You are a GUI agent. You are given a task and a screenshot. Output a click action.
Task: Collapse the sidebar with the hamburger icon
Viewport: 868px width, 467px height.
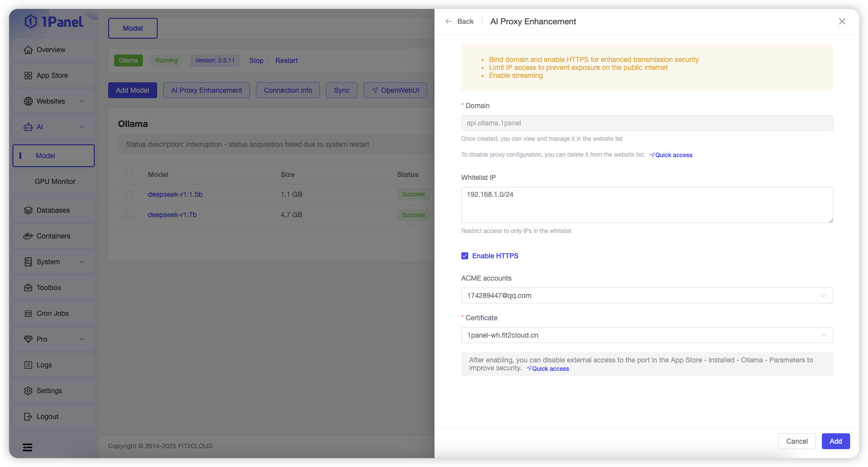pyautogui.click(x=28, y=448)
